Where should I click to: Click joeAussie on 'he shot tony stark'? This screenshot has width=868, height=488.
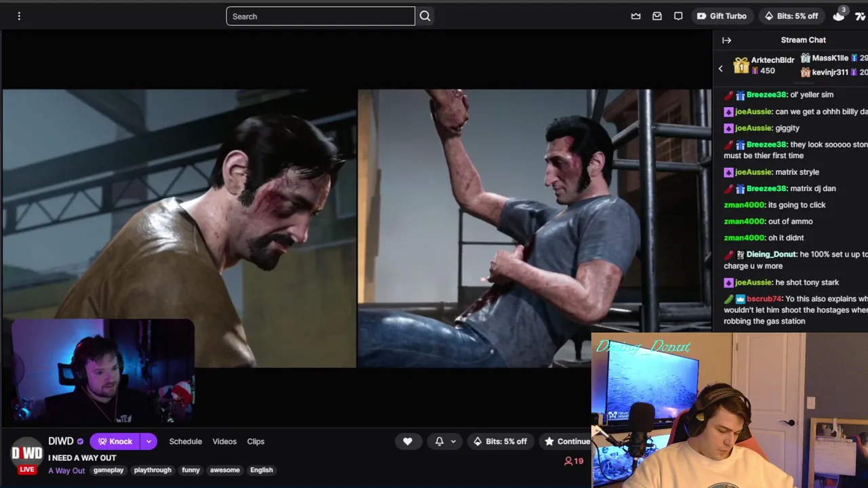tap(753, 283)
